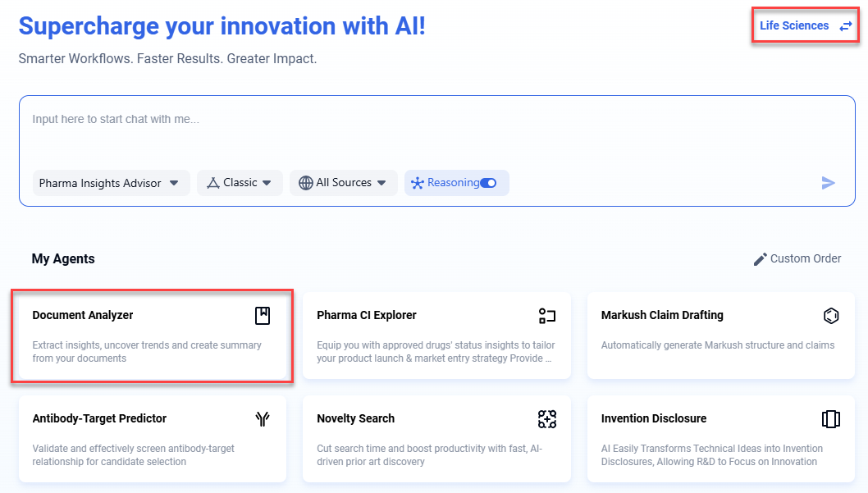The image size is (868, 493).
Task: Click the Antibody-Target Predictor antibody icon
Action: (x=262, y=419)
